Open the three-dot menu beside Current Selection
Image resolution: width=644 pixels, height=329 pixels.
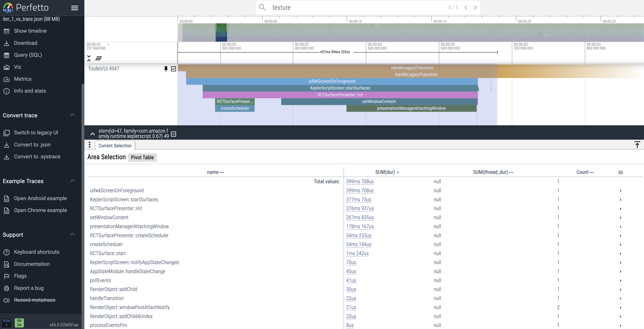point(89,145)
